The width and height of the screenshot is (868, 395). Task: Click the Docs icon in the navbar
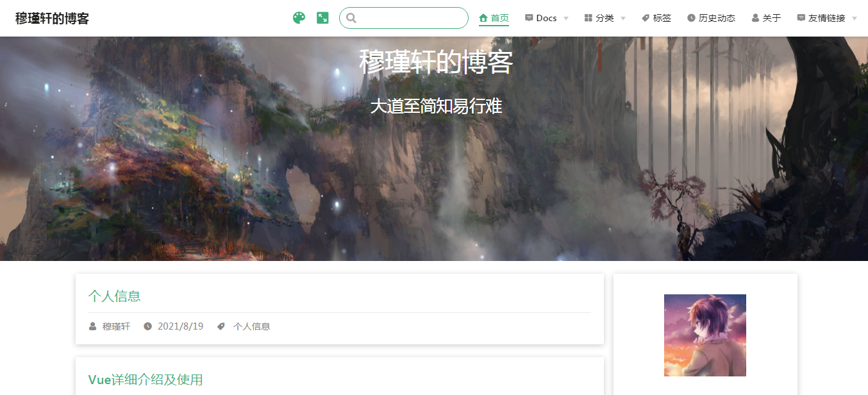tap(529, 18)
